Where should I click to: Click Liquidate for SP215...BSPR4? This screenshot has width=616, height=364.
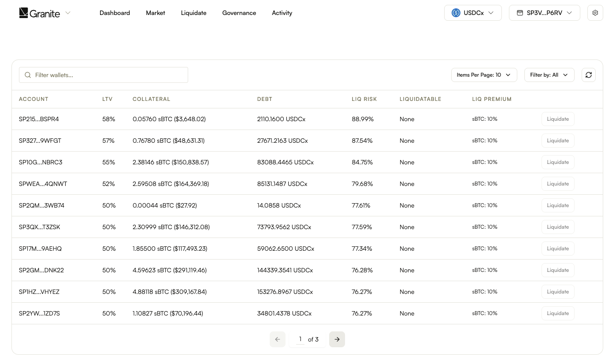click(558, 119)
